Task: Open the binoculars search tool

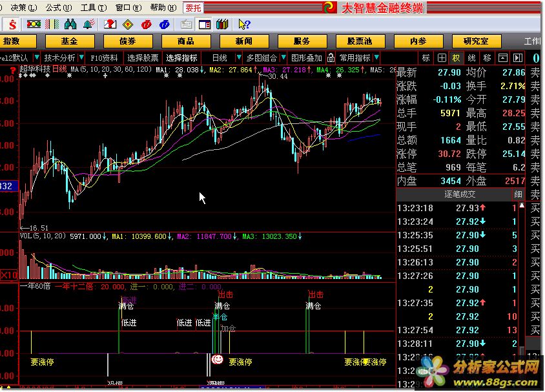Action: click(x=70, y=24)
